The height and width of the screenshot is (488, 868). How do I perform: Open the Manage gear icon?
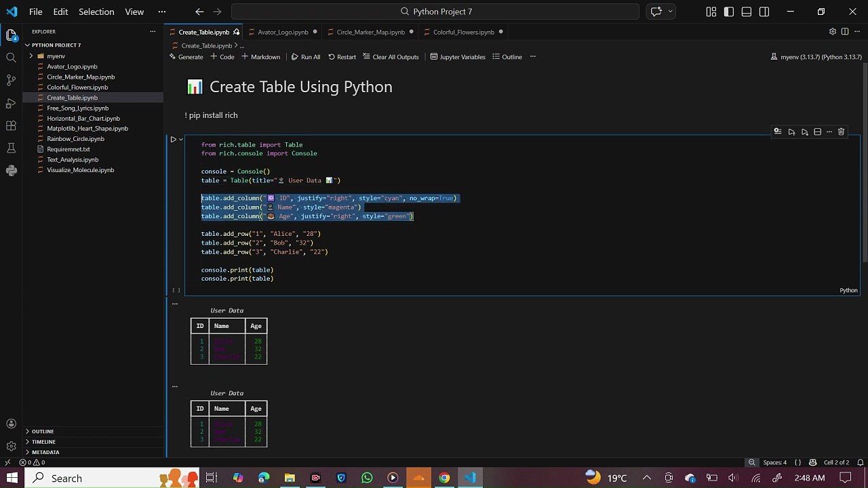11,446
